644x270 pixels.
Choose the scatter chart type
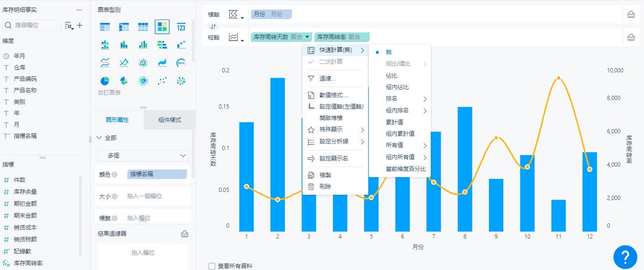click(162, 80)
